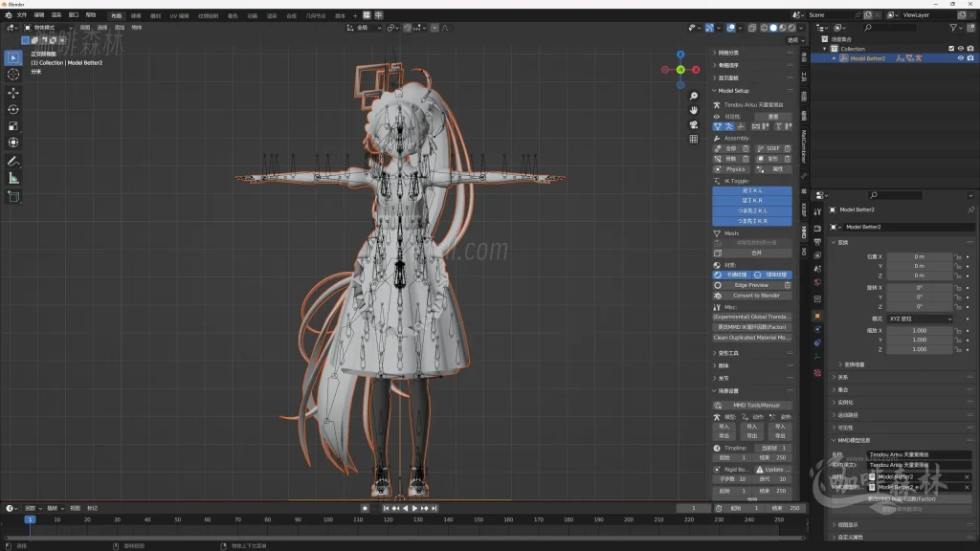Open the 渲染 menu in the top bar
The height and width of the screenshot is (551, 980).
tap(56, 14)
